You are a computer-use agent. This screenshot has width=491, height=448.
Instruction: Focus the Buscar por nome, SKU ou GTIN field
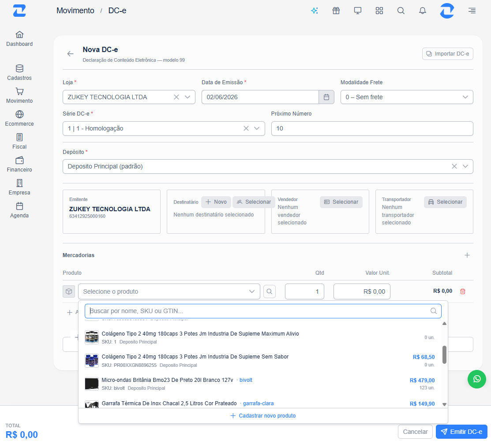click(x=263, y=311)
